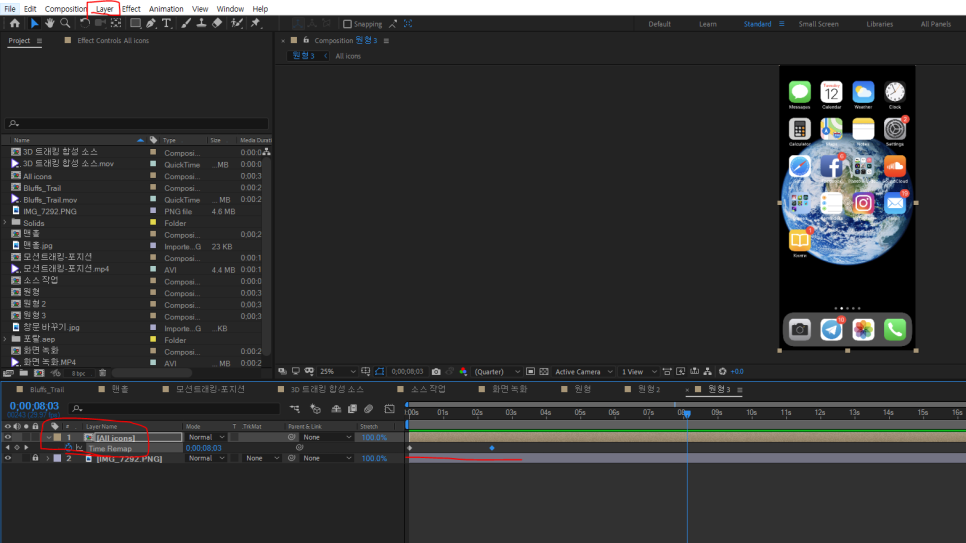Select the Brush tool
Viewport: 966px width, 543px height.
[x=185, y=23]
